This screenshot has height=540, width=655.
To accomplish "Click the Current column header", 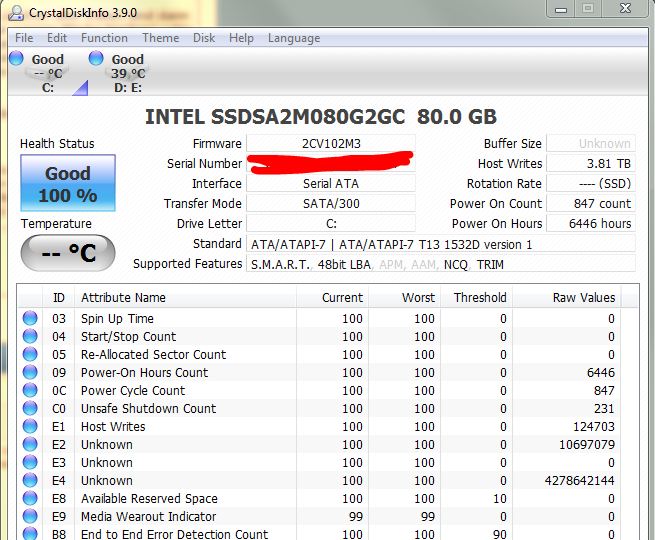I will tap(333, 297).
